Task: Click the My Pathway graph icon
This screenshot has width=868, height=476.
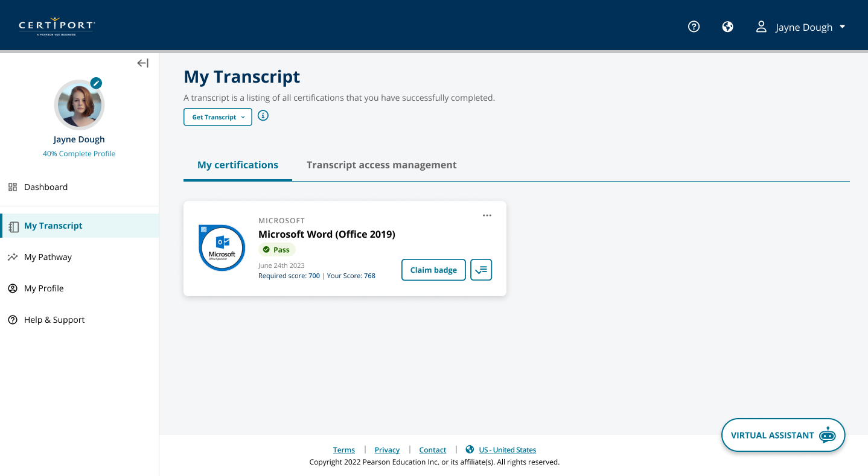Action: (13, 257)
